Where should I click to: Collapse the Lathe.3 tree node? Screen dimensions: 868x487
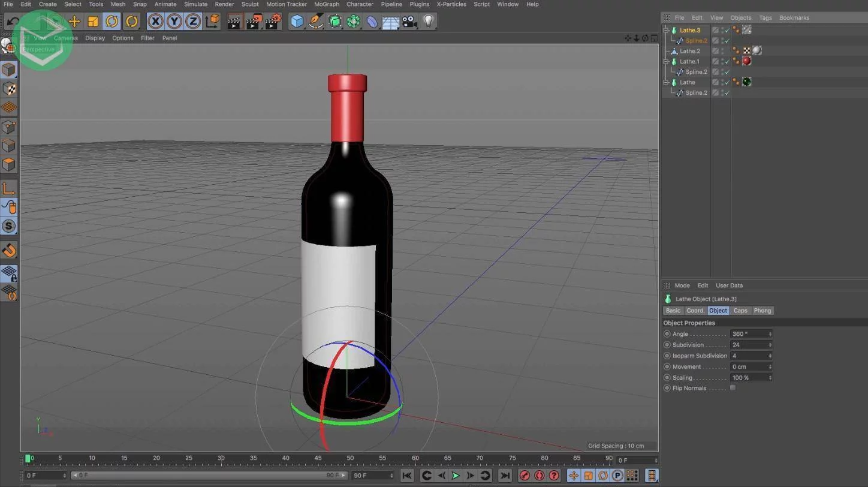[x=666, y=30]
